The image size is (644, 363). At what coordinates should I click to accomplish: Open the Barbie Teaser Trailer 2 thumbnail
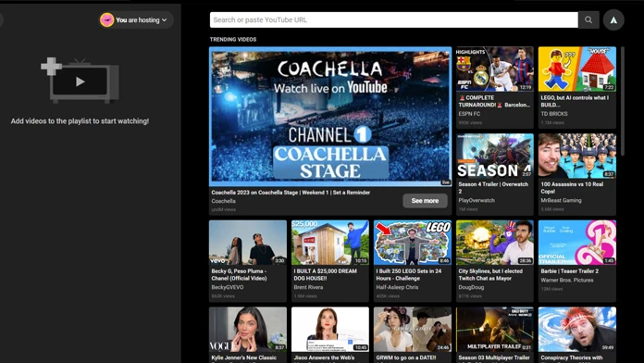(x=577, y=243)
